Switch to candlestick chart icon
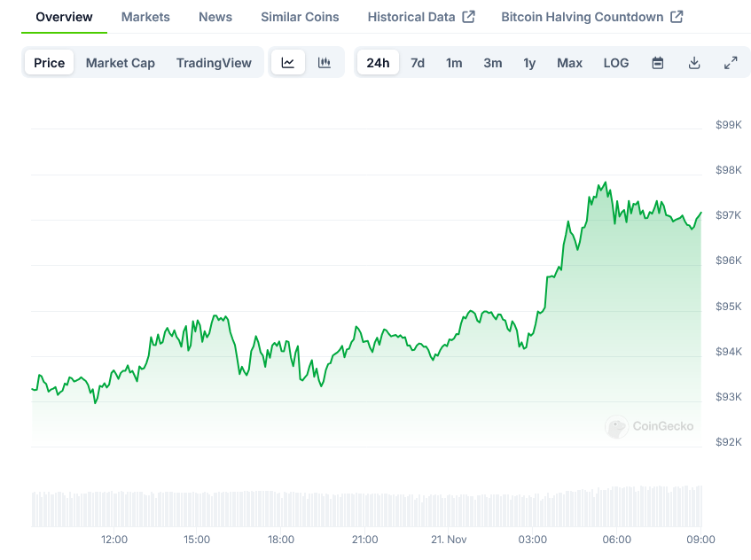 325,63
